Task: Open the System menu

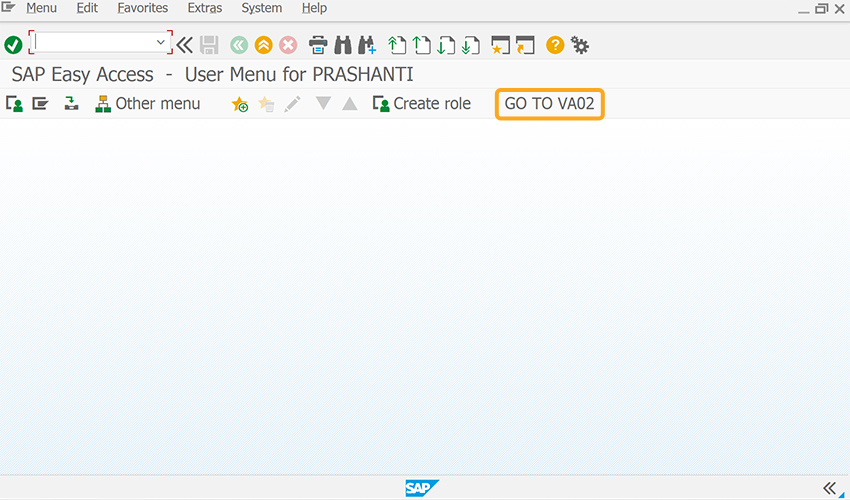Action: click(x=262, y=8)
